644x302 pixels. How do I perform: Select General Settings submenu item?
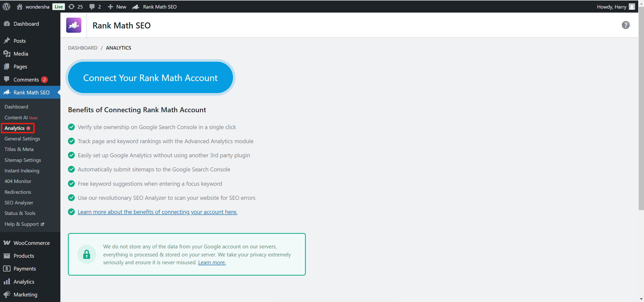pos(22,139)
